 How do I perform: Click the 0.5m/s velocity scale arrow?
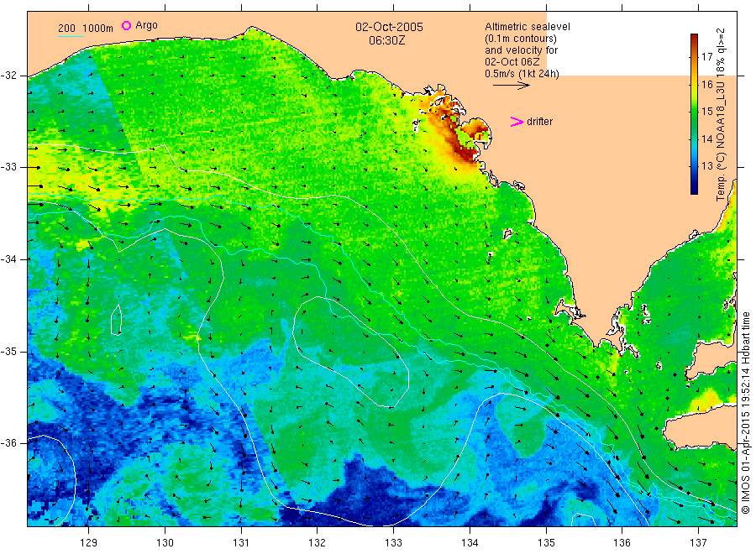click(511, 86)
